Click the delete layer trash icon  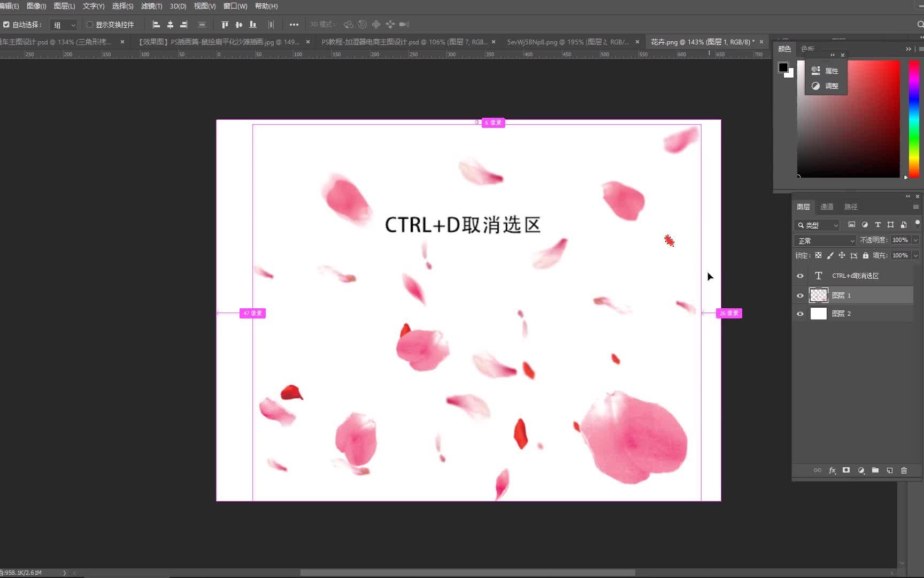click(x=904, y=470)
